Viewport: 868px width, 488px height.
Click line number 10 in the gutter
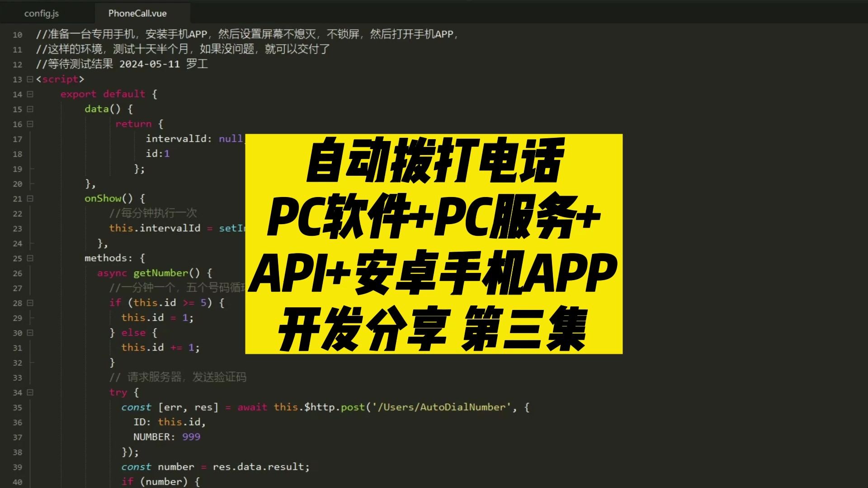[x=17, y=34]
